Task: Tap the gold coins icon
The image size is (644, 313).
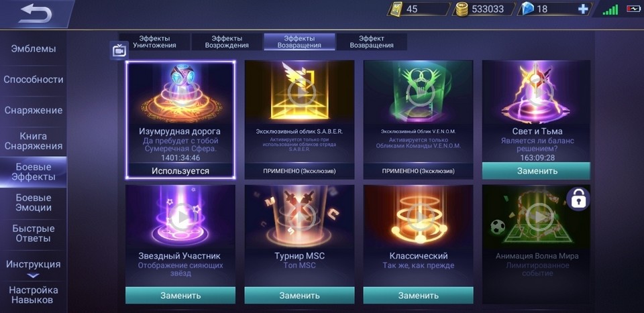Action: point(462,9)
